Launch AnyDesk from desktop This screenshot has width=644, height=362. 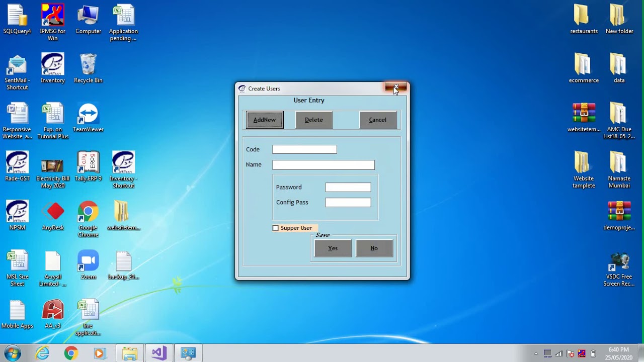[x=53, y=215]
